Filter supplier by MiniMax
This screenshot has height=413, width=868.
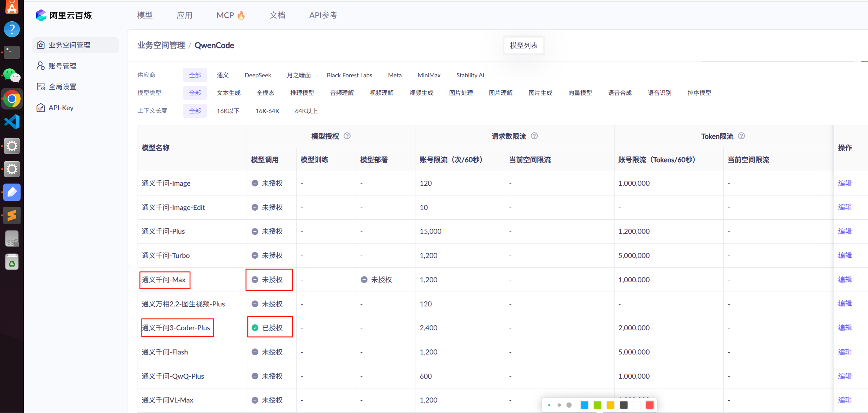click(429, 75)
